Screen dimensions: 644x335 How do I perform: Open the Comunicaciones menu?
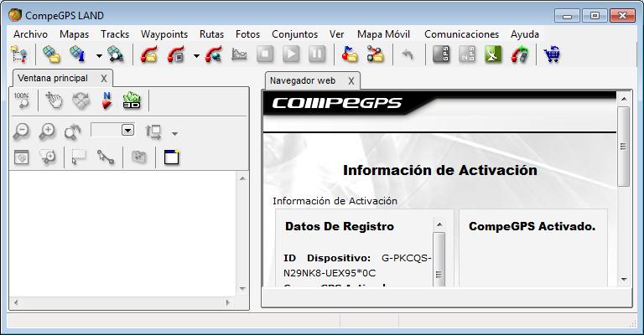click(461, 34)
